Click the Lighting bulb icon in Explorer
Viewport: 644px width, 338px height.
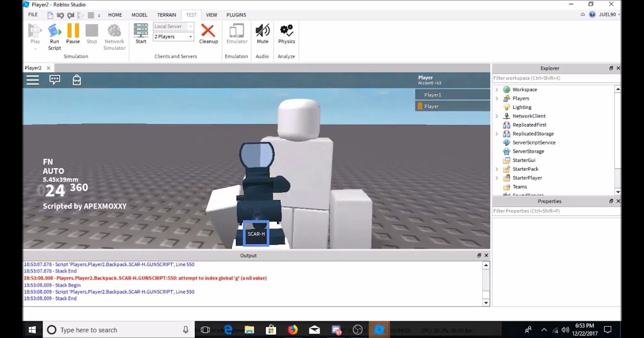point(506,107)
